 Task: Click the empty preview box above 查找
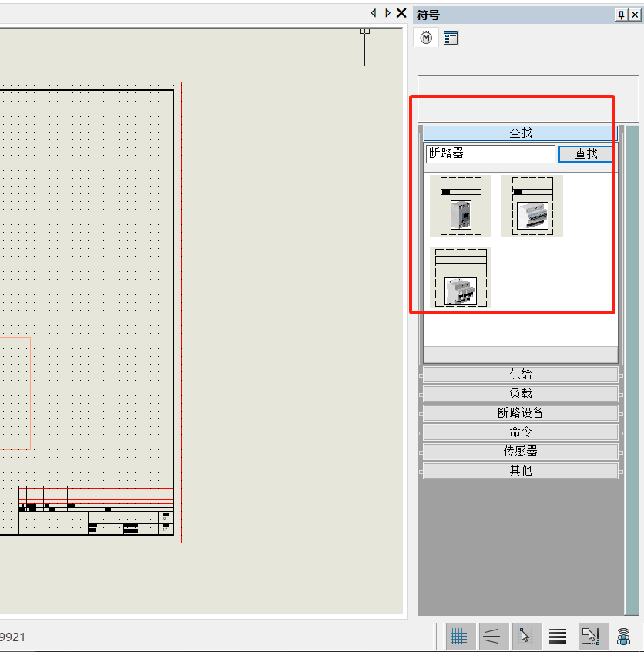pyautogui.click(x=528, y=99)
